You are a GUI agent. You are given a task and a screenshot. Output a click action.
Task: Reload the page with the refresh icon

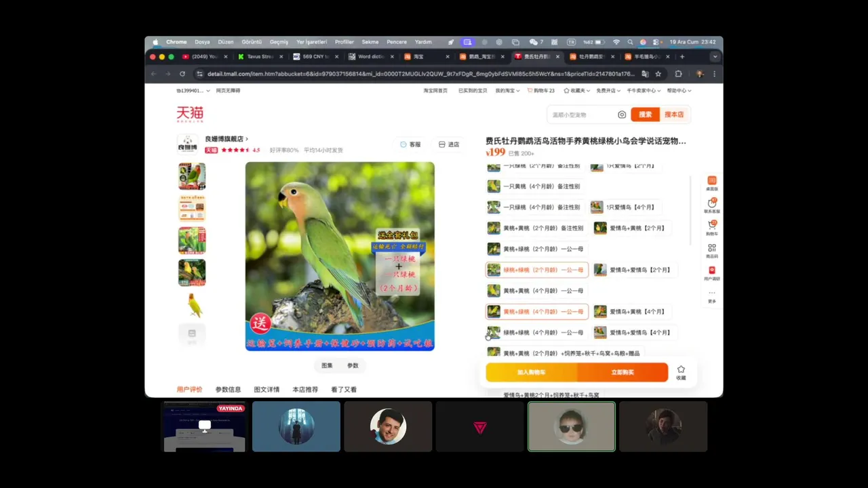182,74
